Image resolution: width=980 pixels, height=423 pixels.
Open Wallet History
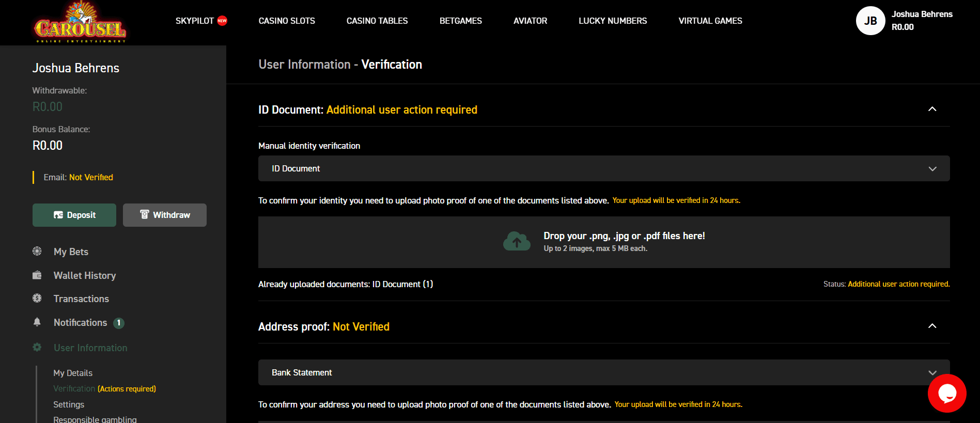[85, 275]
